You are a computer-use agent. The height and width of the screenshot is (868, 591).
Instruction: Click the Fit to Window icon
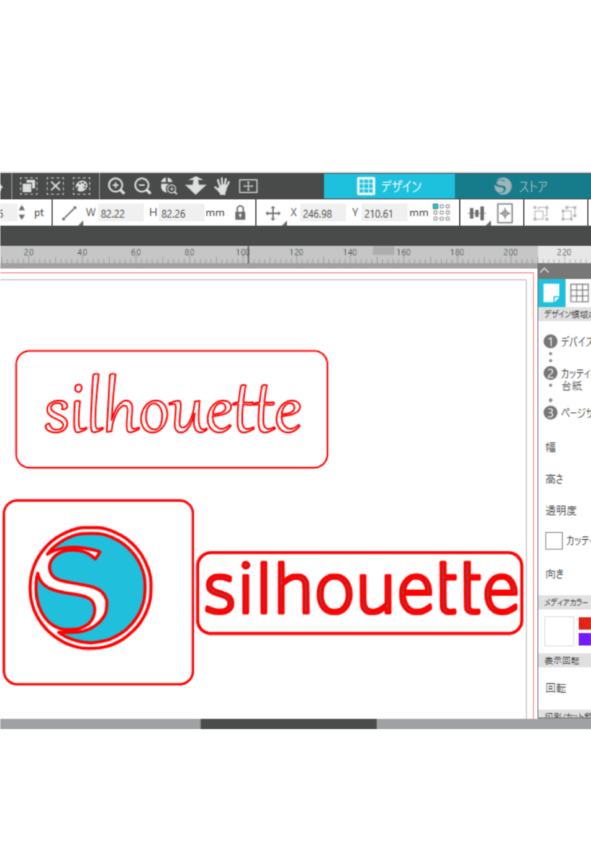248,186
